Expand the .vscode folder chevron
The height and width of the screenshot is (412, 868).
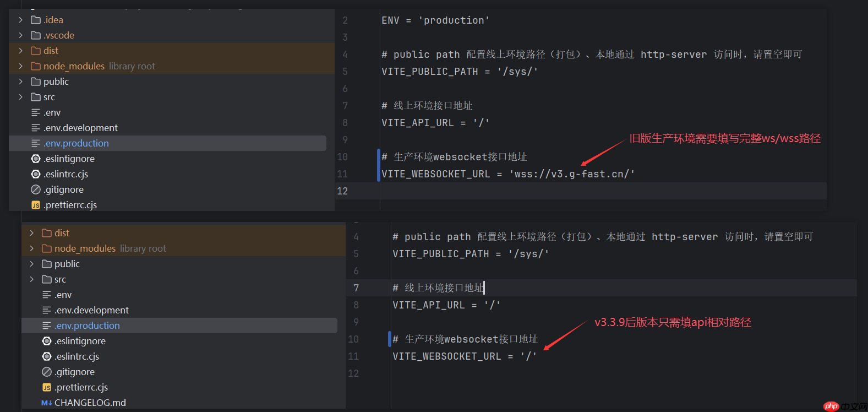[x=20, y=35]
